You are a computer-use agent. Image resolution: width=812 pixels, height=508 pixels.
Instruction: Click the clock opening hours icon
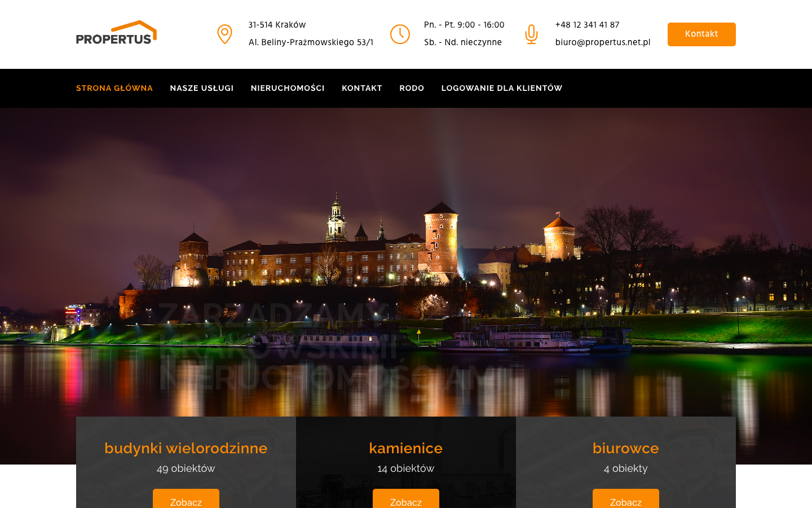[x=400, y=34]
